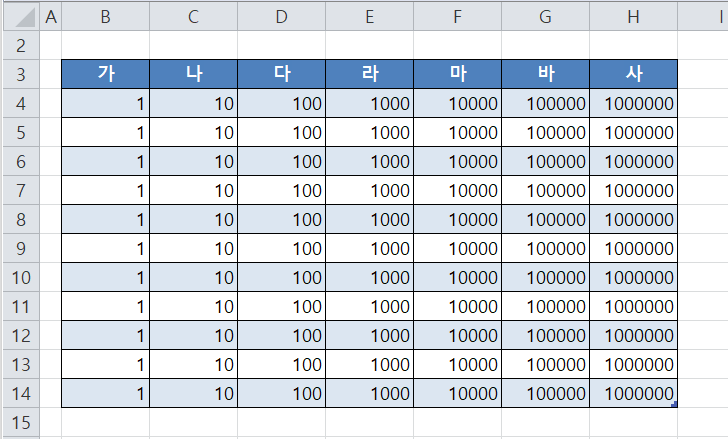The width and height of the screenshot is (728, 439).
Task: Select row 14 header
Action: tap(21, 393)
